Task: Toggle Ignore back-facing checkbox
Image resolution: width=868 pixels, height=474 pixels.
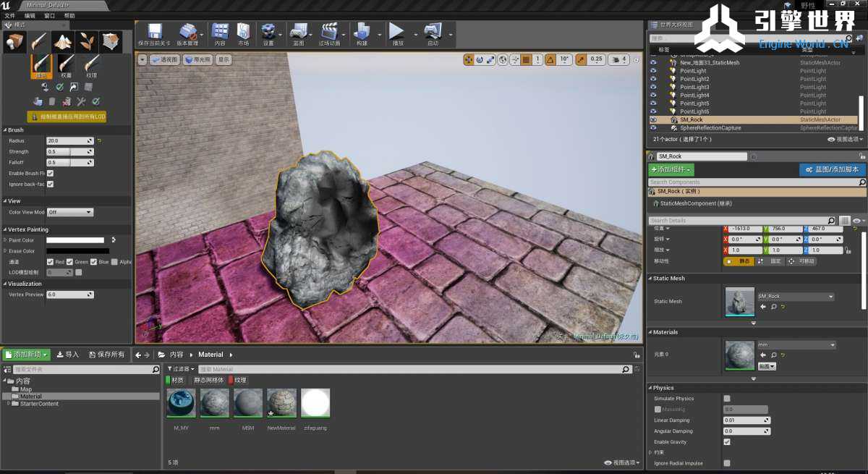Action: click(x=50, y=185)
